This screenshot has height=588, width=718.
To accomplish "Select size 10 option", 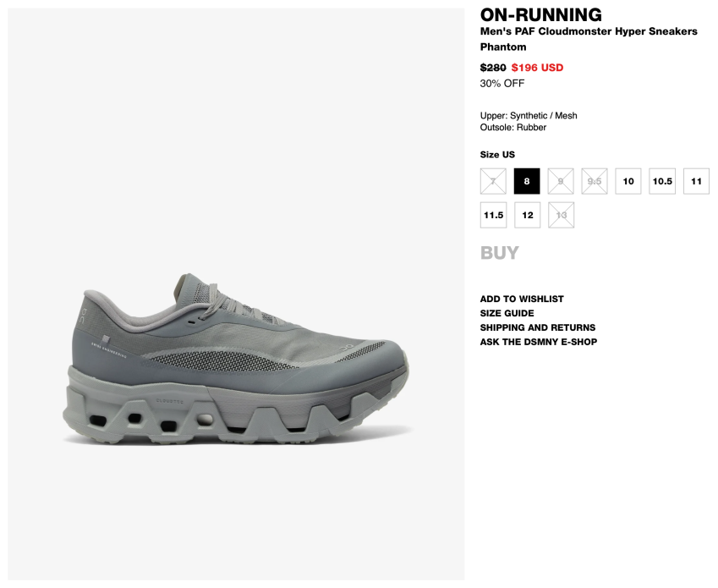I will coord(628,181).
